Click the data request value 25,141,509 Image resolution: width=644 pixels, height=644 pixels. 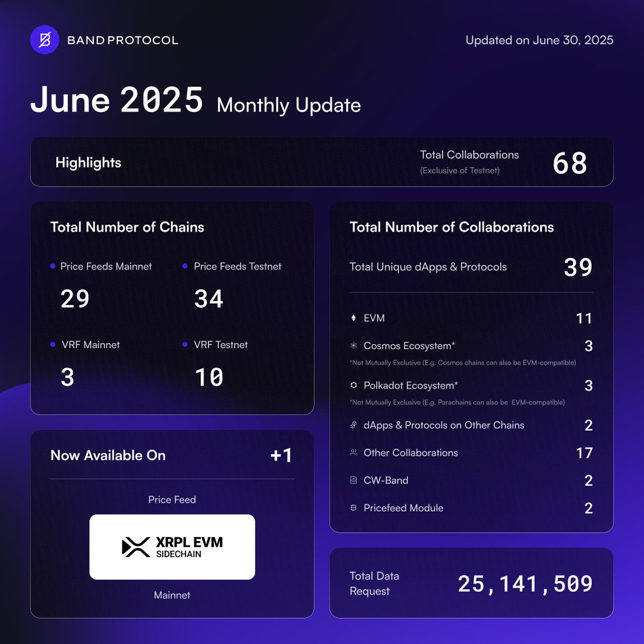(525, 584)
